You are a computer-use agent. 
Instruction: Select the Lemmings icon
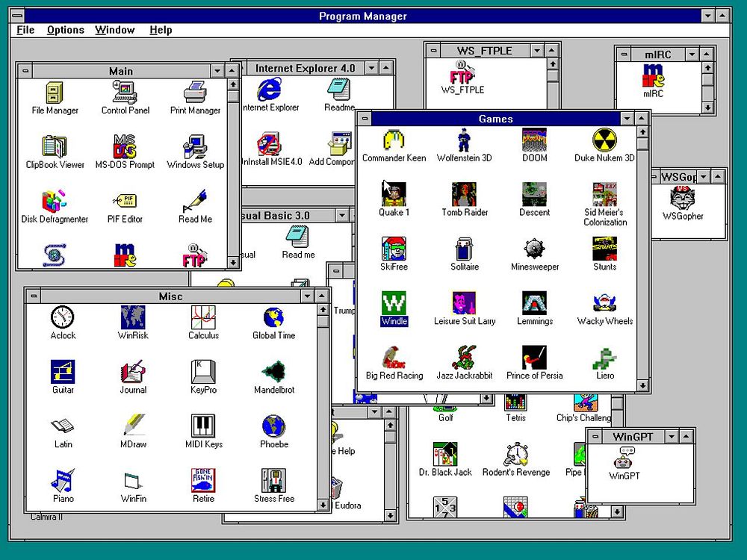click(535, 303)
